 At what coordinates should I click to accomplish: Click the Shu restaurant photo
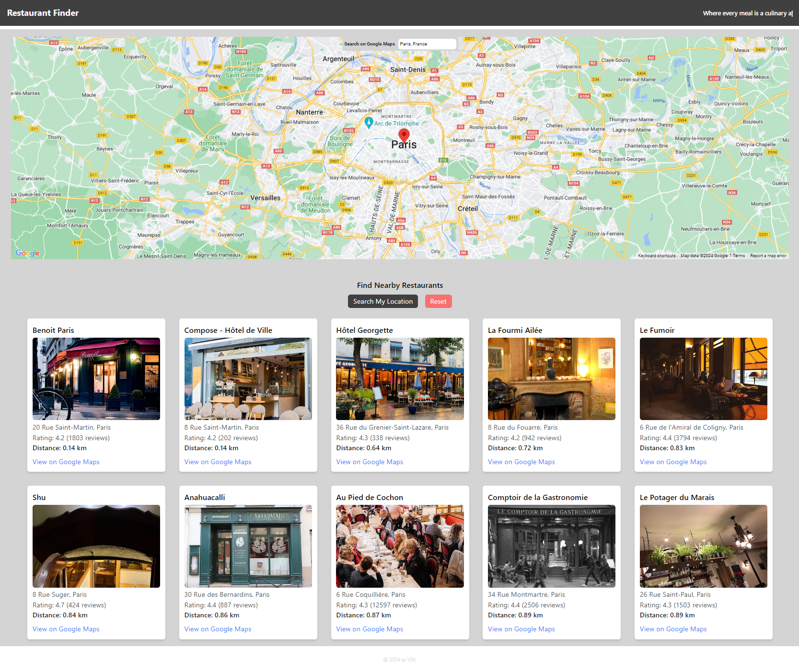(96, 546)
